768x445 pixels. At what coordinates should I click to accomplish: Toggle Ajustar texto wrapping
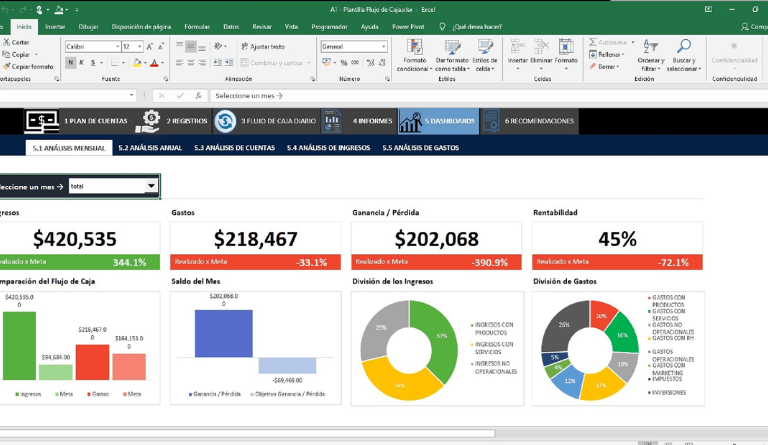pos(262,46)
